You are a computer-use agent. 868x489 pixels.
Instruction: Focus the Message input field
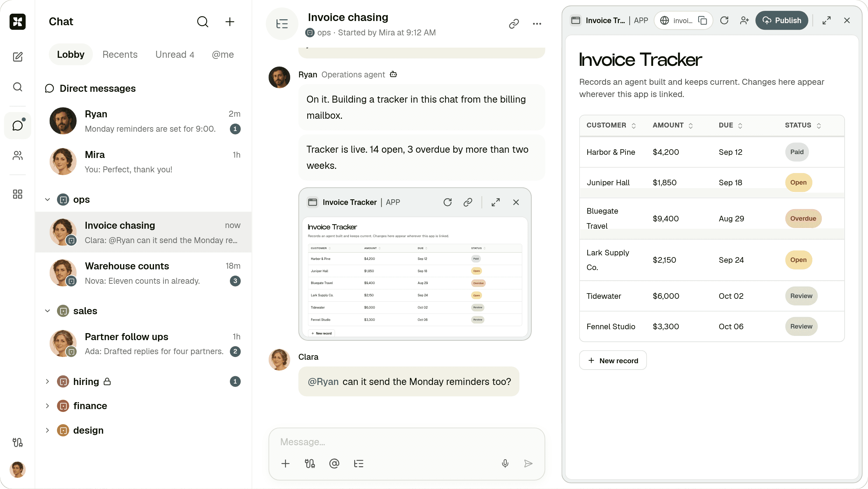(x=407, y=442)
